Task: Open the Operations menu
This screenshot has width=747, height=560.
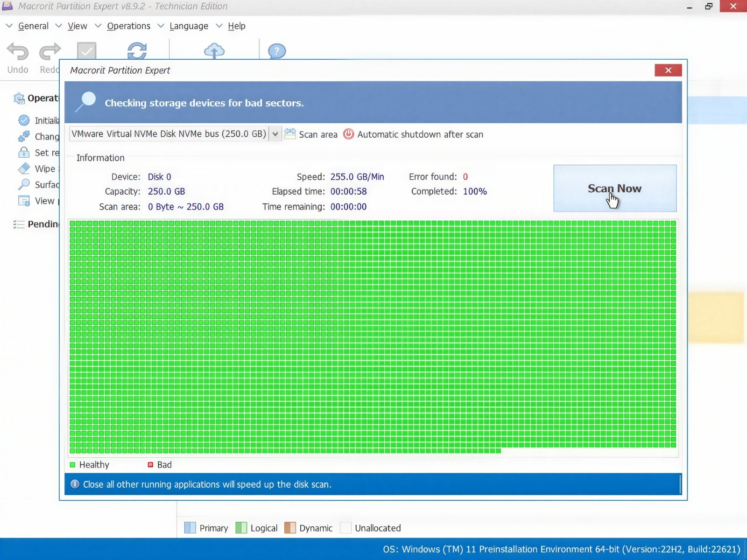Action: pos(129,26)
